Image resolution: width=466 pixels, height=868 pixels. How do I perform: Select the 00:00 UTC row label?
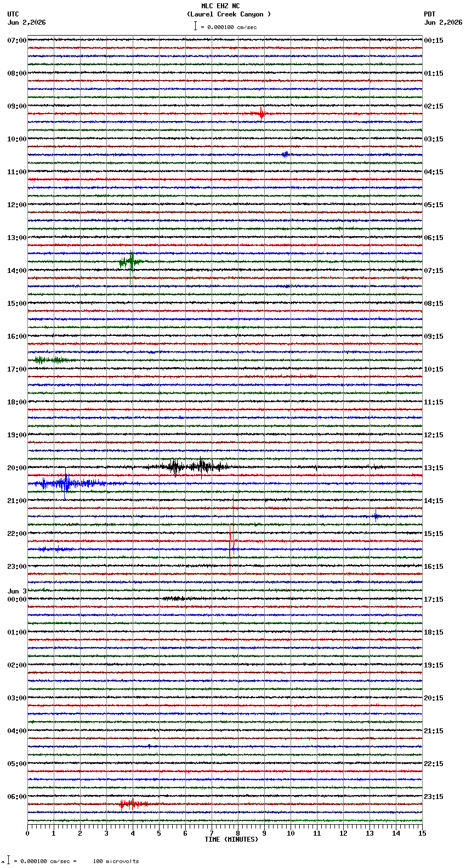17,599
